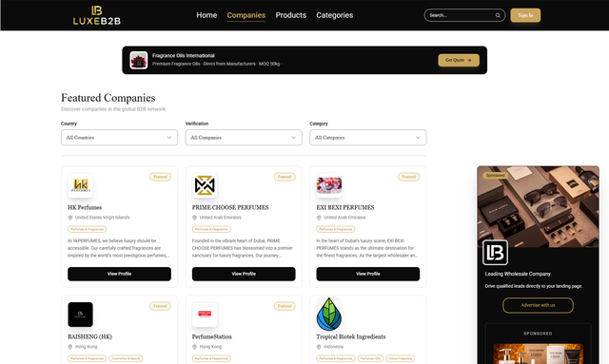The image size is (609, 364).
Task: Open the HK Perfumes company title
Action: [85, 207]
